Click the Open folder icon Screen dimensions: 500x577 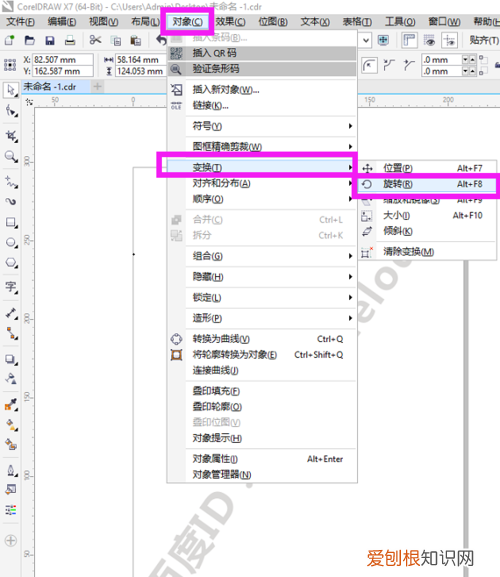point(29,40)
